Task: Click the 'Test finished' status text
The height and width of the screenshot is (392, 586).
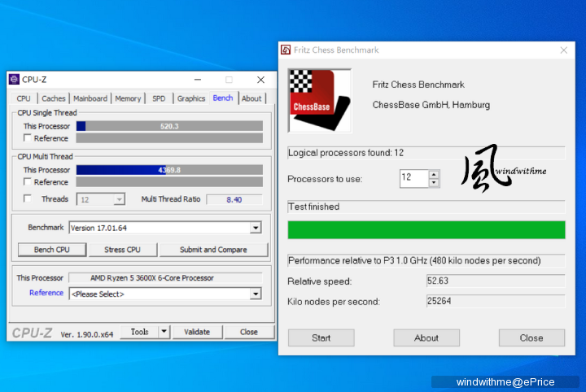Action: 314,207
